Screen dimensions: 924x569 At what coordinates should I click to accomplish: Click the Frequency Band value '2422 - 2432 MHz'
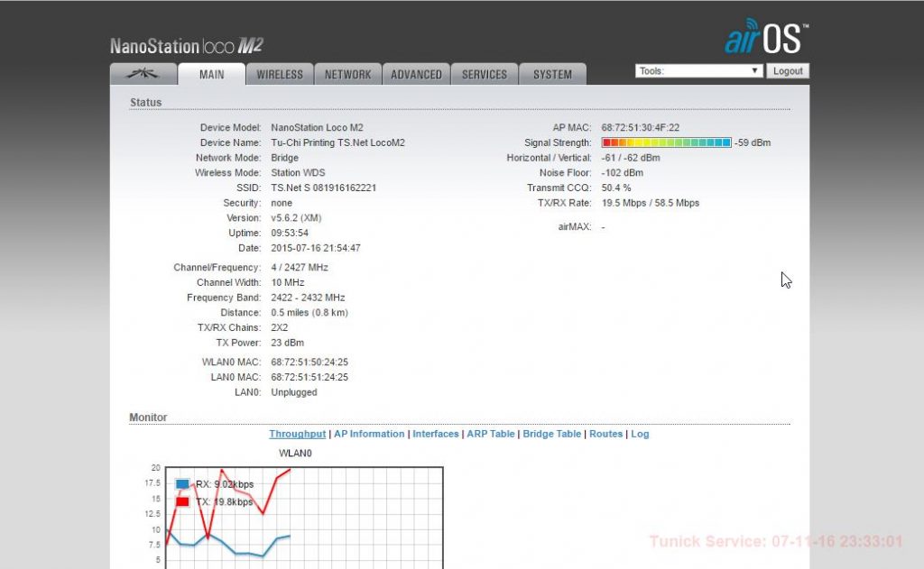pyautogui.click(x=308, y=298)
